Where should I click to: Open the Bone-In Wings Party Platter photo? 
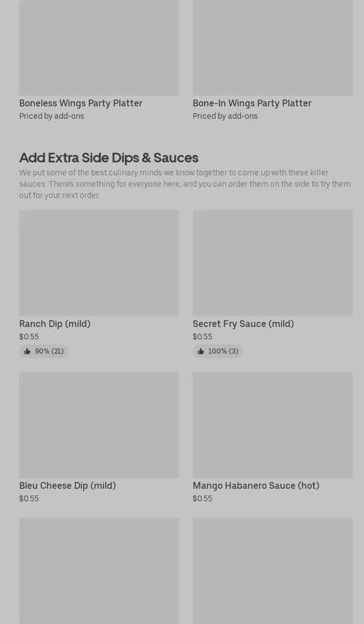[x=272, y=48]
